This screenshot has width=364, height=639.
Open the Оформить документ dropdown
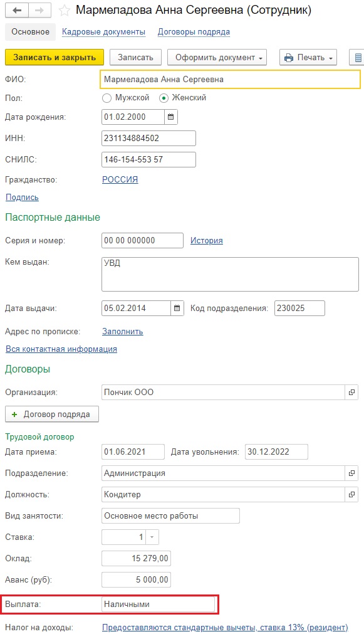pyautogui.click(x=217, y=58)
